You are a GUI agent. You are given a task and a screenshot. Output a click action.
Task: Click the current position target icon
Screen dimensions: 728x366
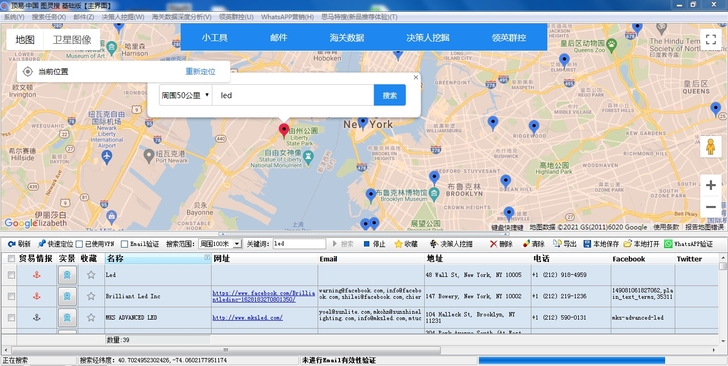(x=27, y=72)
